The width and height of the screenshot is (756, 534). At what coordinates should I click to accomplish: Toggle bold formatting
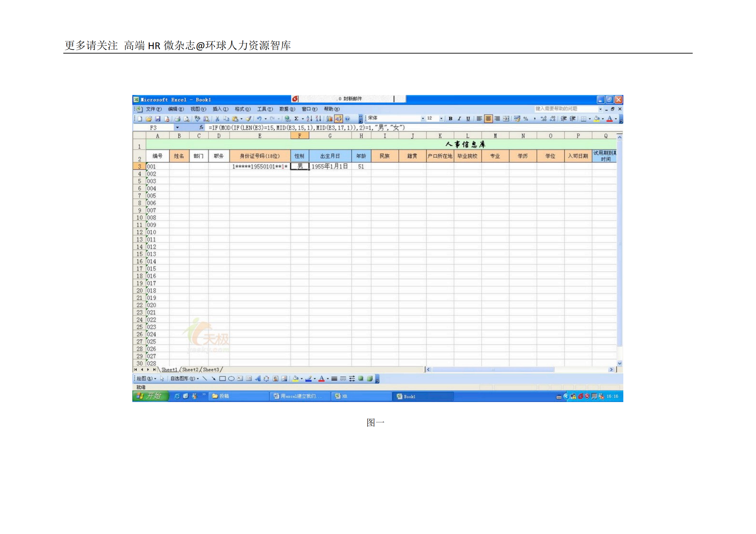click(x=450, y=119)
